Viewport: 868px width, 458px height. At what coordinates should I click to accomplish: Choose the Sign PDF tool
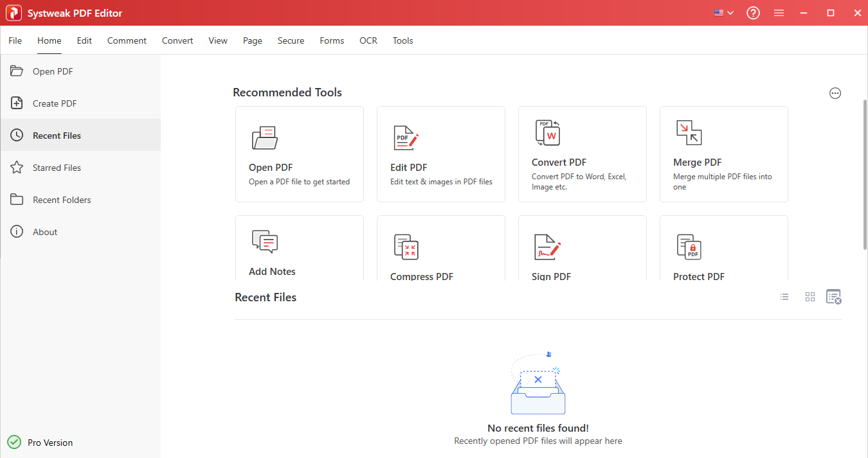(582, 251)
